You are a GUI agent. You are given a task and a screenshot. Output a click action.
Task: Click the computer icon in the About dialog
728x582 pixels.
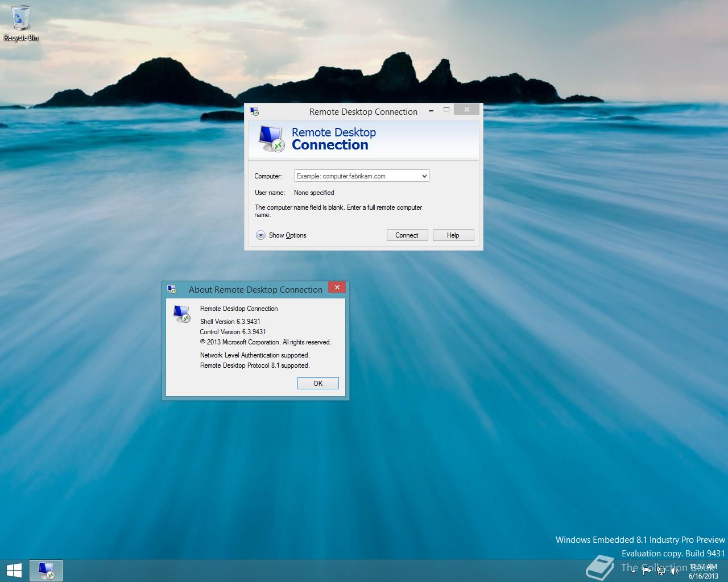click(x=182, y=314)
